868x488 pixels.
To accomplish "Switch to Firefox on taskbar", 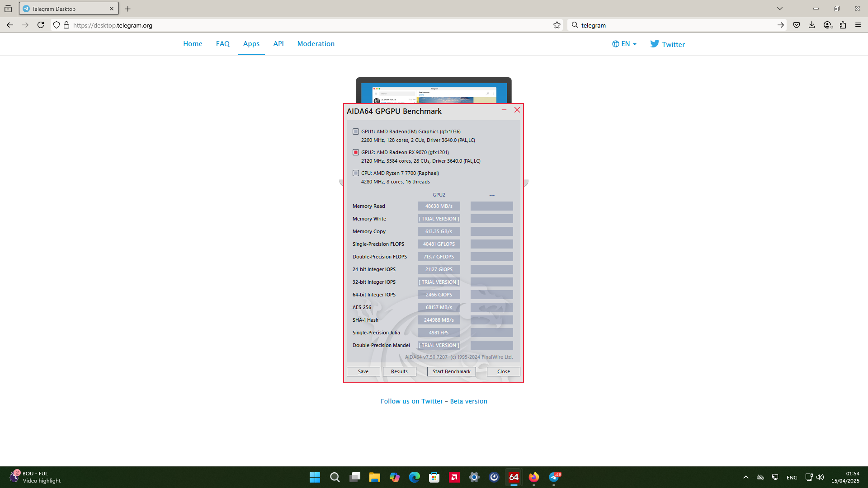I will (x=534, y=477).
